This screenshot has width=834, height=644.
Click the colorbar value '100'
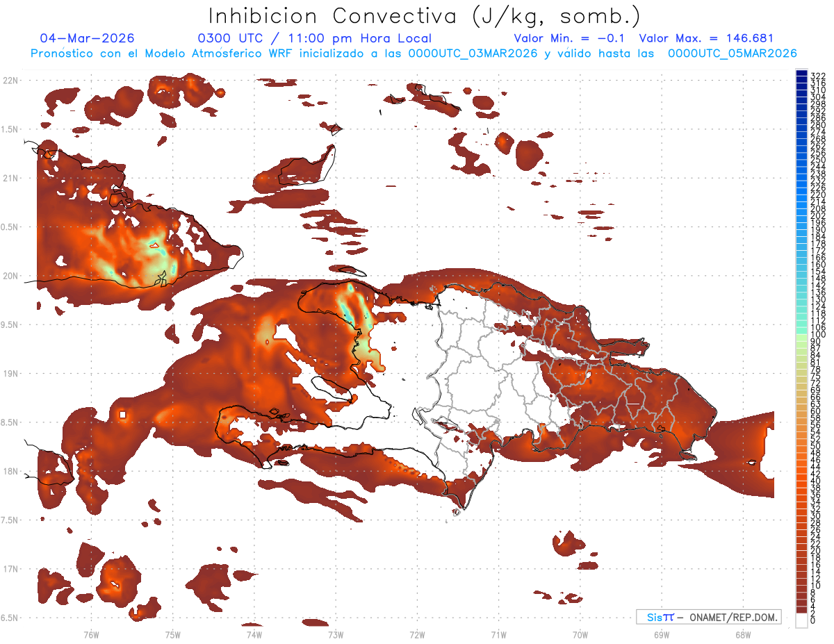click(x=818, y=334)
